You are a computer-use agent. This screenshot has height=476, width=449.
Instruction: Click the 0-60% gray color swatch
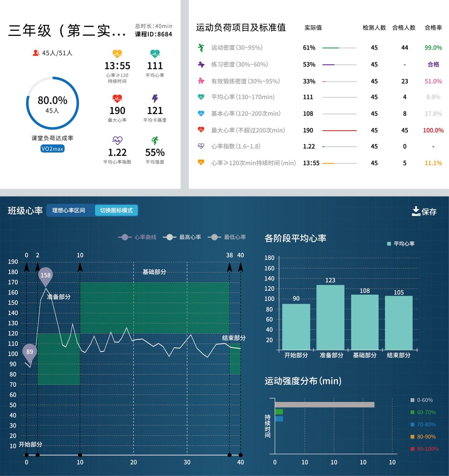[x=412, y=400]
